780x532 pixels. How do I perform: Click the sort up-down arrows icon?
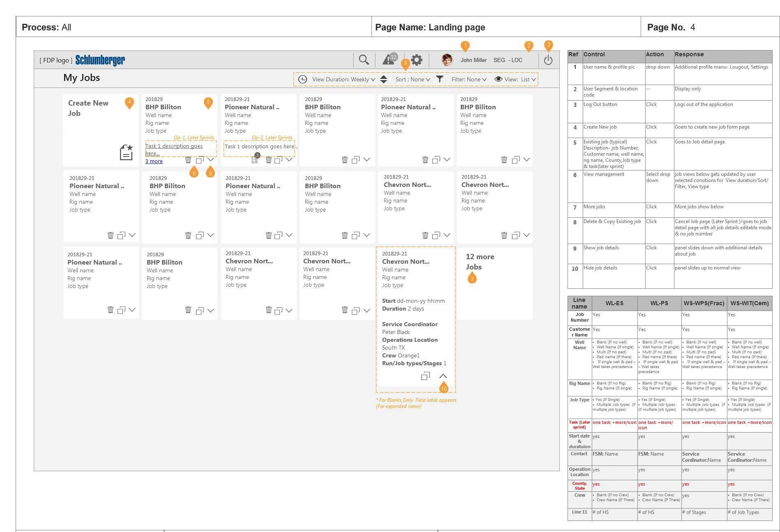click(383, 79)
